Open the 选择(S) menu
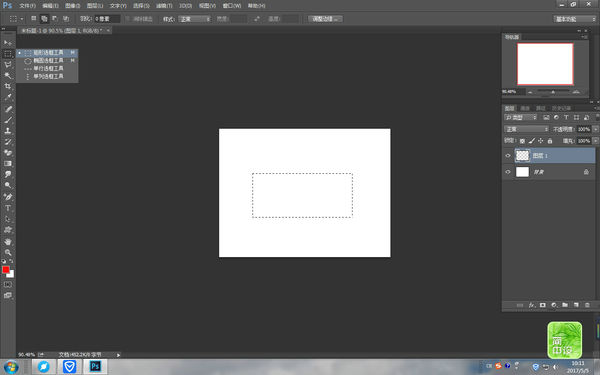 point(141,6)
